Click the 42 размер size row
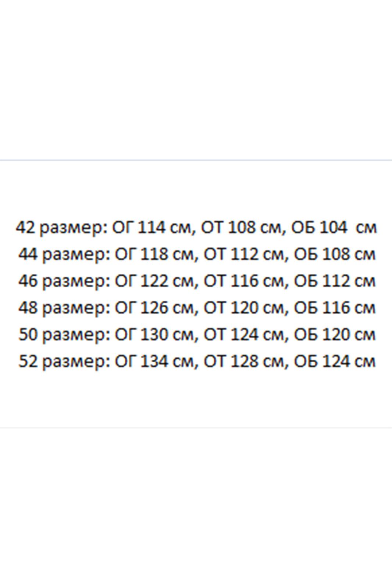This screenshot has width=392, height=588. point(196,228)
